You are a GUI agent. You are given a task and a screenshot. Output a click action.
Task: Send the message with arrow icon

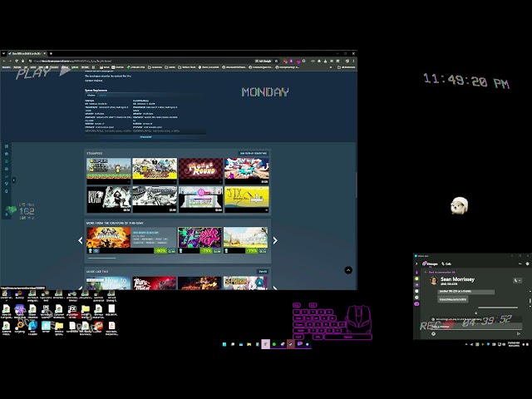point(518,334)
